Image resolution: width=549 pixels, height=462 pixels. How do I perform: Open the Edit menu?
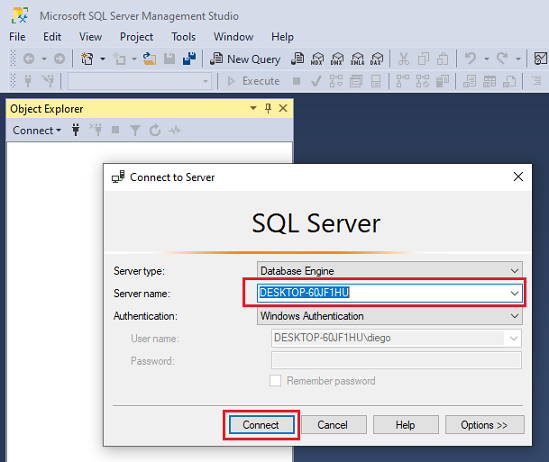point(52,37)
